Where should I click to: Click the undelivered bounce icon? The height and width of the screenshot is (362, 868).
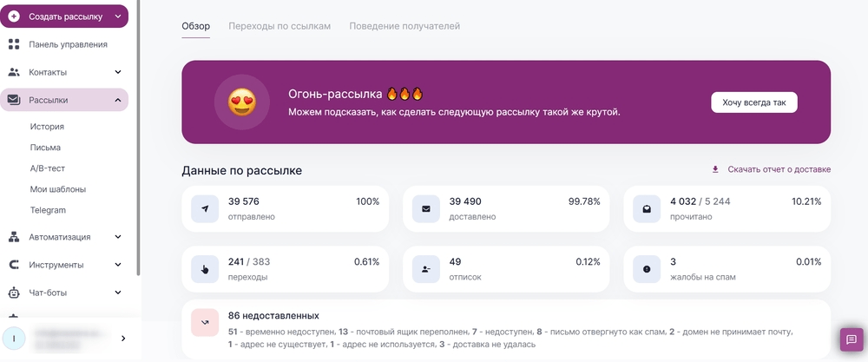pos(205,322)
